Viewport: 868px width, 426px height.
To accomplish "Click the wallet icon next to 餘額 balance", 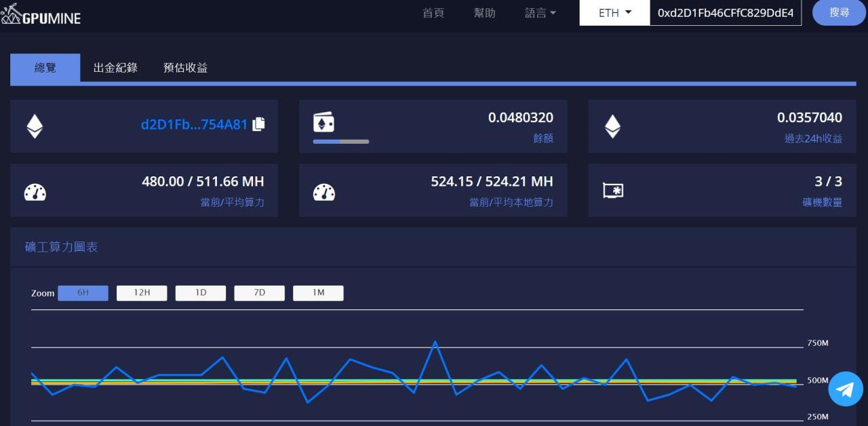I will pyautogui.click(x=324, y=121).
